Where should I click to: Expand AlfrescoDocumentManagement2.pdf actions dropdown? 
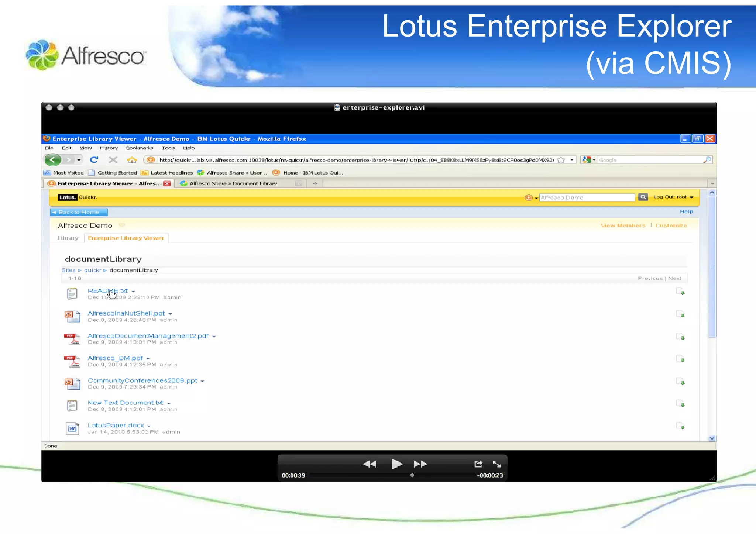[x=214, y=337]
